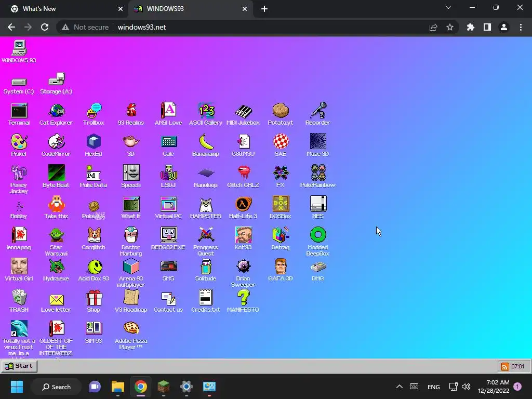Open the TRASH recycle bin icon
This screenshot has width=532, height=399.
point(19,301)
